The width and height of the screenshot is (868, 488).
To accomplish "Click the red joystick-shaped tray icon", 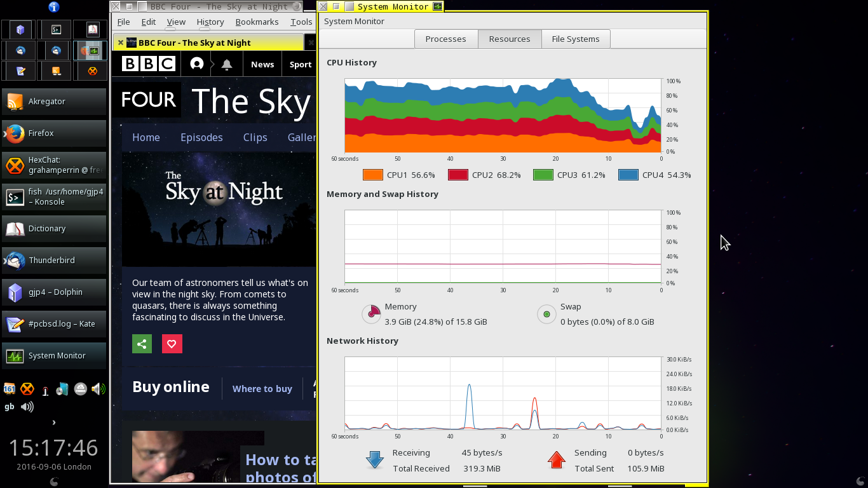I will 45,391.
